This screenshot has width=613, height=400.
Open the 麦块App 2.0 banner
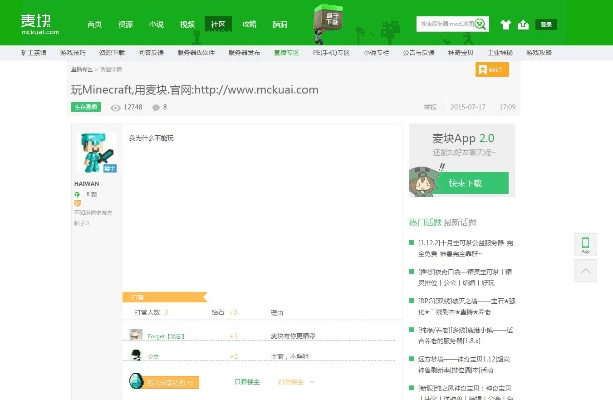click(x=462, y=160)
